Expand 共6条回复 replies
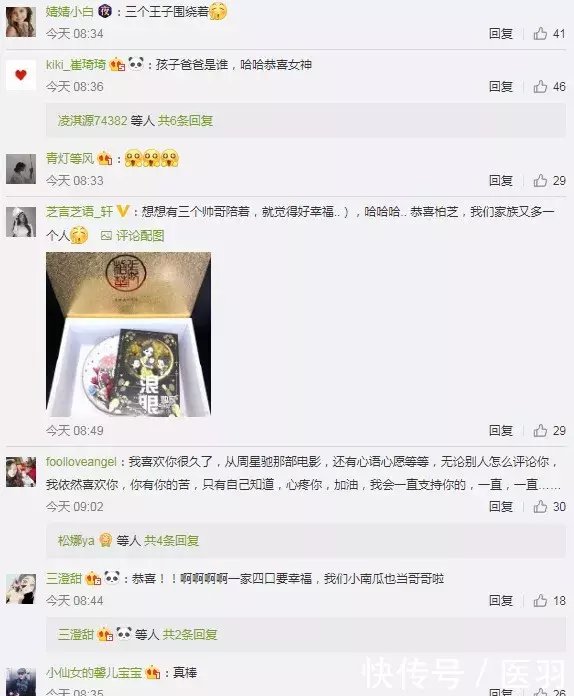Image resolution: width=574 pixels, height=696 pixels. point(186,121)
